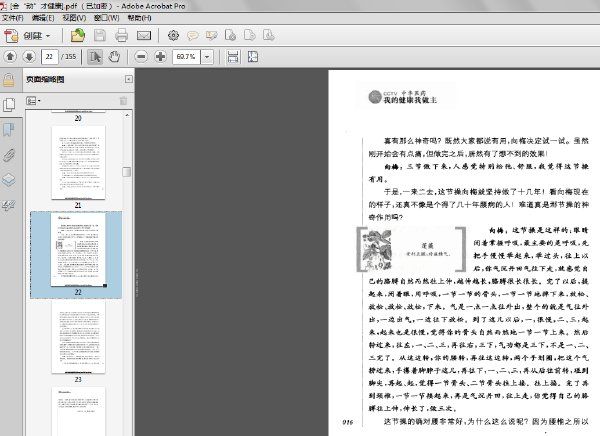
Task: Open a file with the folder icon
Action: tap(78, 36)
